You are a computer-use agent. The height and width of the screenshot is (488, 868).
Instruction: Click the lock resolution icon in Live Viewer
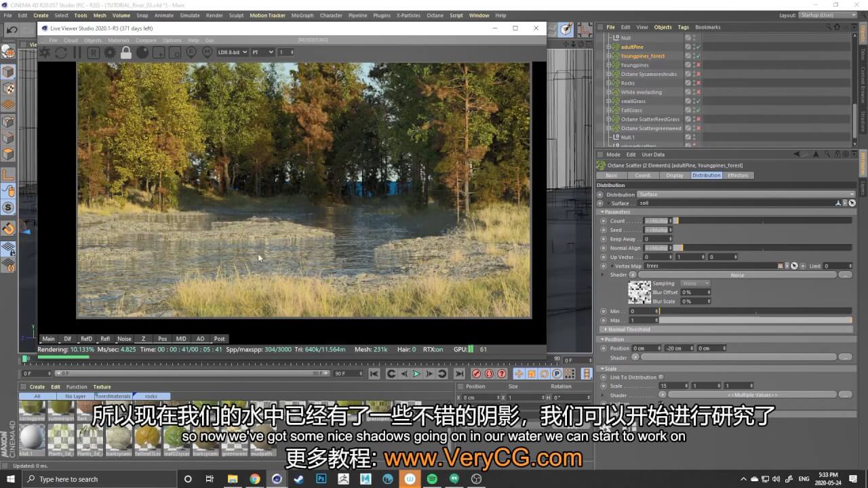(x=125, y=52)
